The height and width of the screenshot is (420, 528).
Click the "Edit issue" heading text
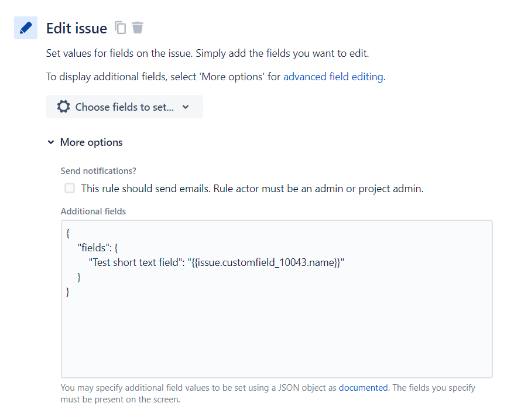point(77,28)
